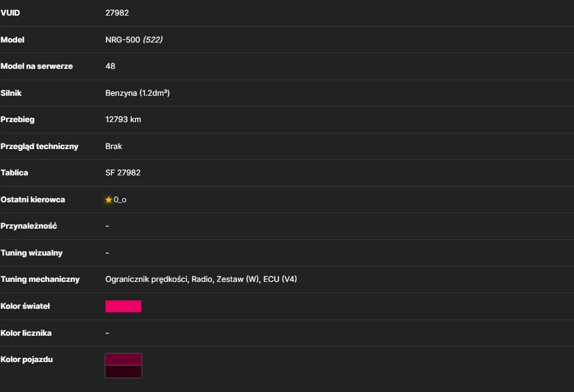Click the Tuning wizualny label
Viewport: 574px width, 392px height.
[32, 253]
